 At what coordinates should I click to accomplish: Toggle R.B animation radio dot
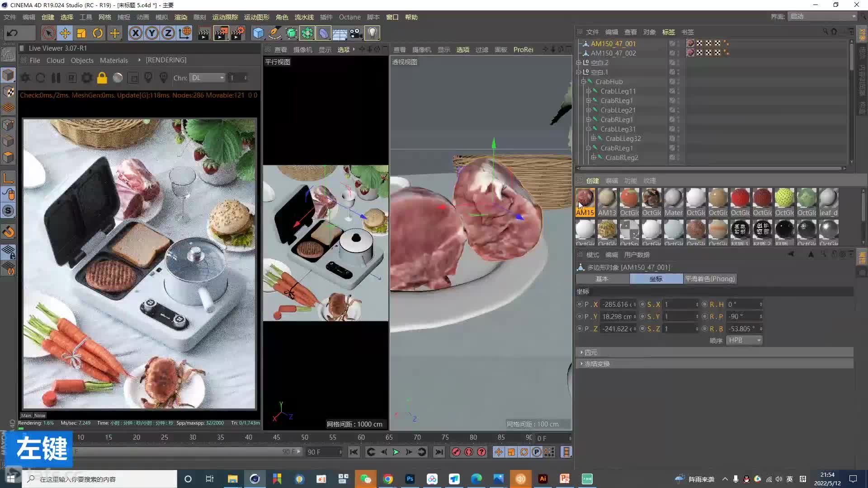point(705,328)
